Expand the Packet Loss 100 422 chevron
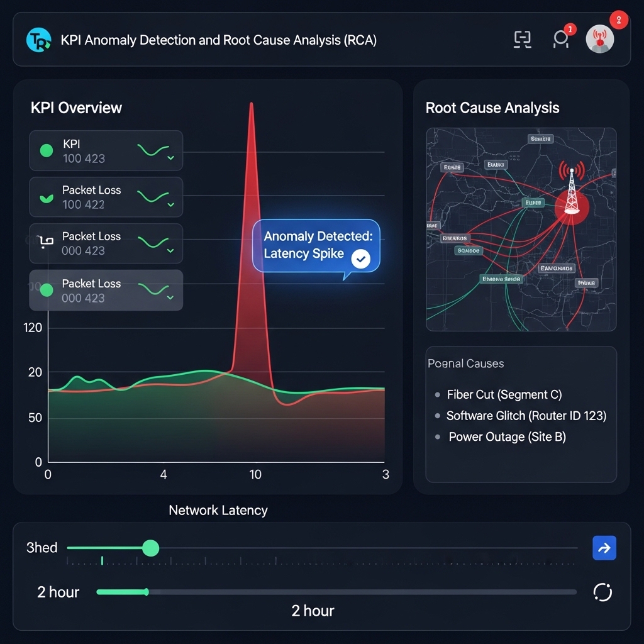The image size is (644, 644). click(170, 205)
